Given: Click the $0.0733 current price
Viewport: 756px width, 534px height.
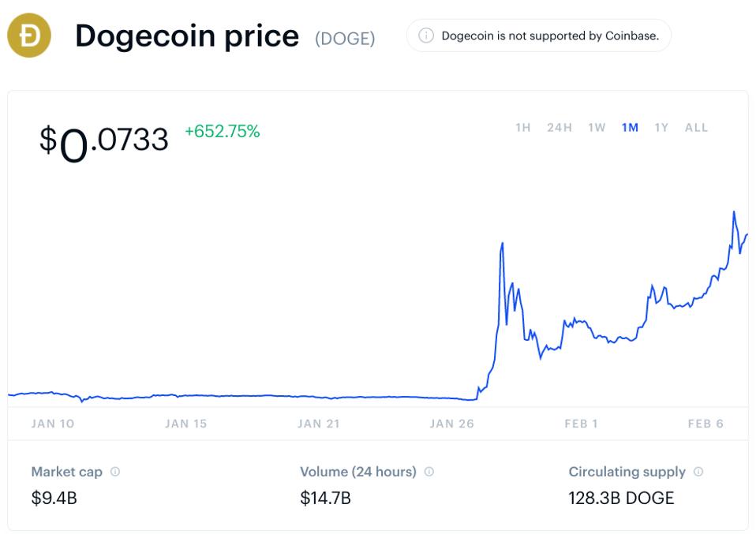Looking at the screenshot, I should 104,140.
